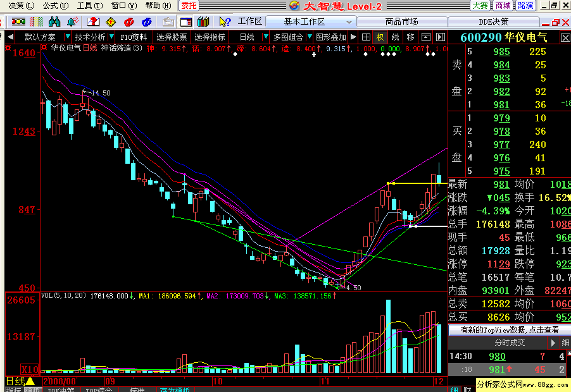The image size is (571, 392).
Task: Expand the 多图组合 dropdown arrow
Action: [x=309, y=37]
